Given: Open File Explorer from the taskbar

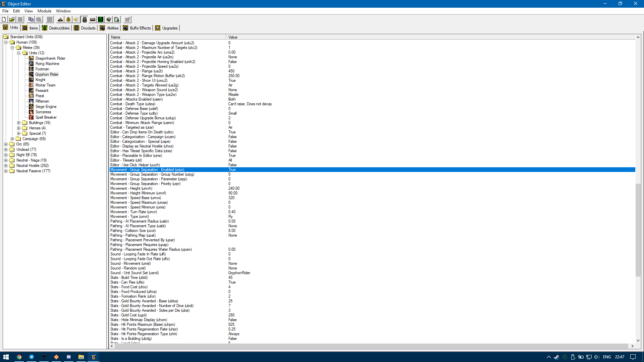Looking at the screenshot, I should tap(81, 357).
